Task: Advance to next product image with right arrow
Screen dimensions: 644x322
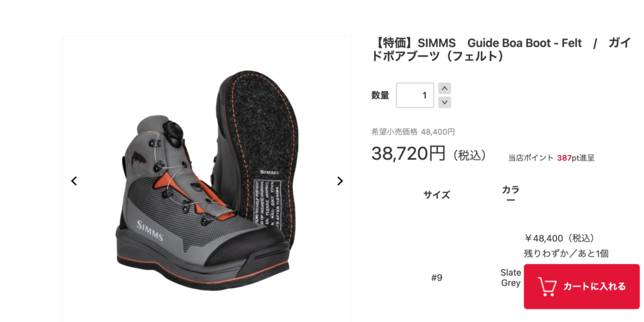Action: coord(340,180)
